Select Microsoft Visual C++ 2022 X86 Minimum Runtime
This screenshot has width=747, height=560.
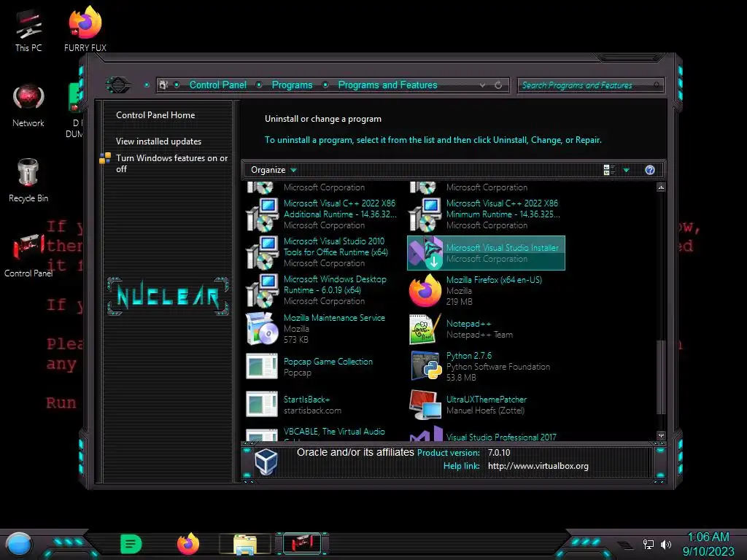[x=486, y=214]
